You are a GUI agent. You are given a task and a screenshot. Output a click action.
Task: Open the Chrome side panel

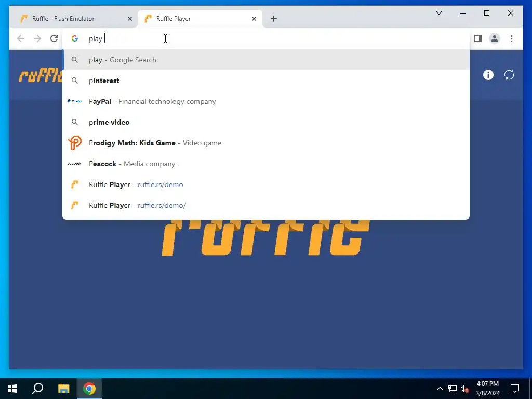pyautogui.click(x=478, y=38)
